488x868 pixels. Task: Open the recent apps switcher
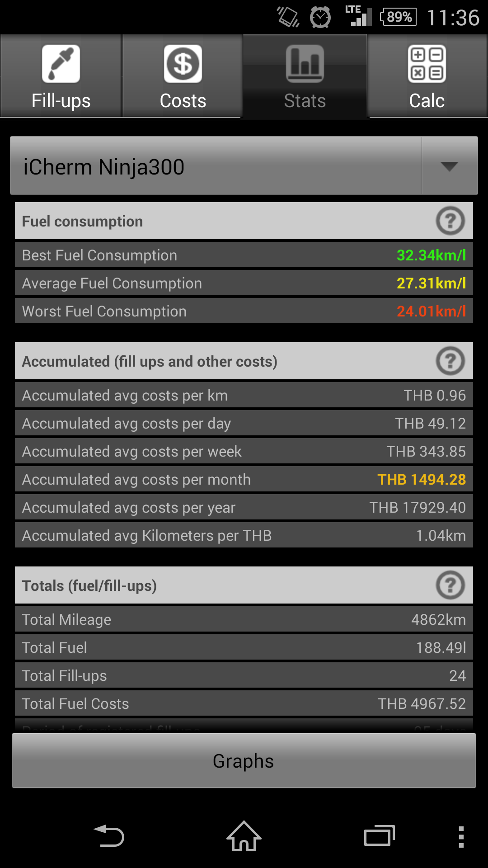tap(380, 836)
